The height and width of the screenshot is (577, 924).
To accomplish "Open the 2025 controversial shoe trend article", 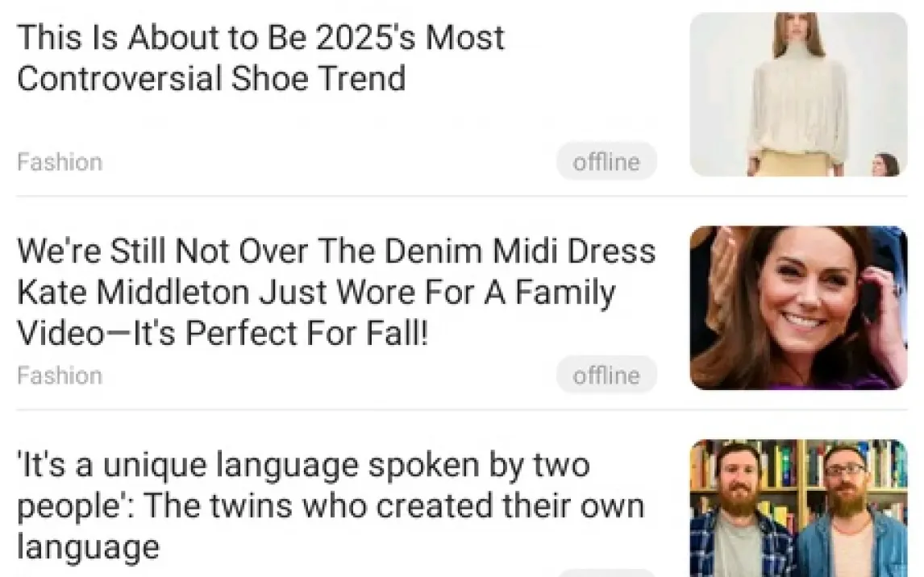I will click(x=260, y=58).
